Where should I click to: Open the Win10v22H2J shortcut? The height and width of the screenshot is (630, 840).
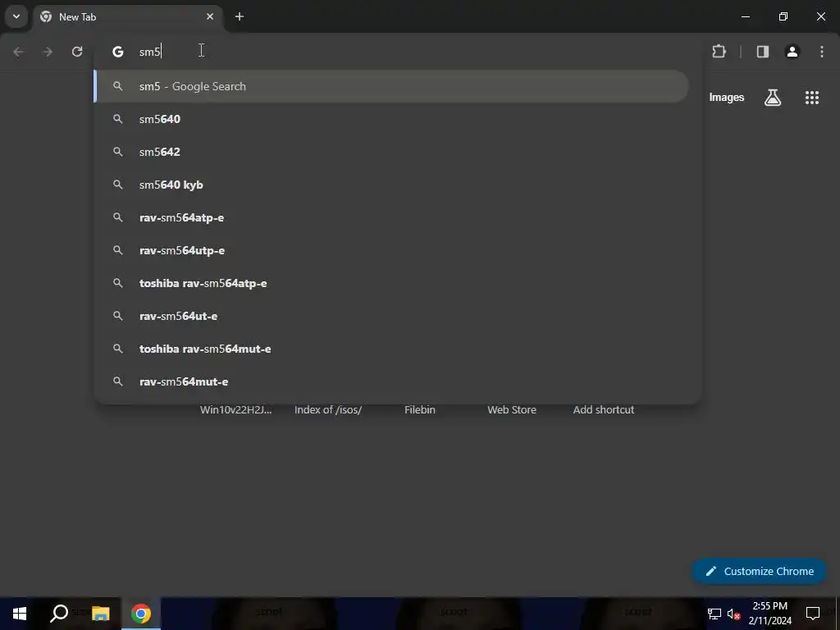235,410
